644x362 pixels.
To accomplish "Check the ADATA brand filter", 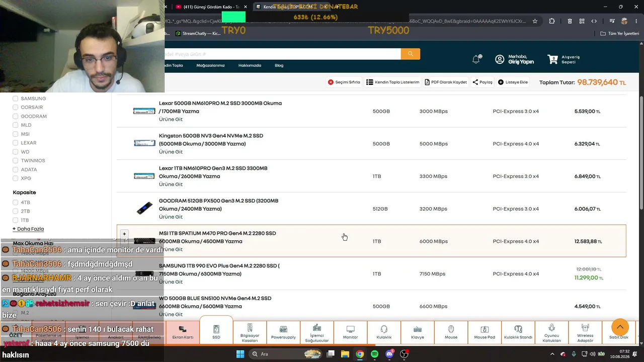I will [x=16, y=169].
